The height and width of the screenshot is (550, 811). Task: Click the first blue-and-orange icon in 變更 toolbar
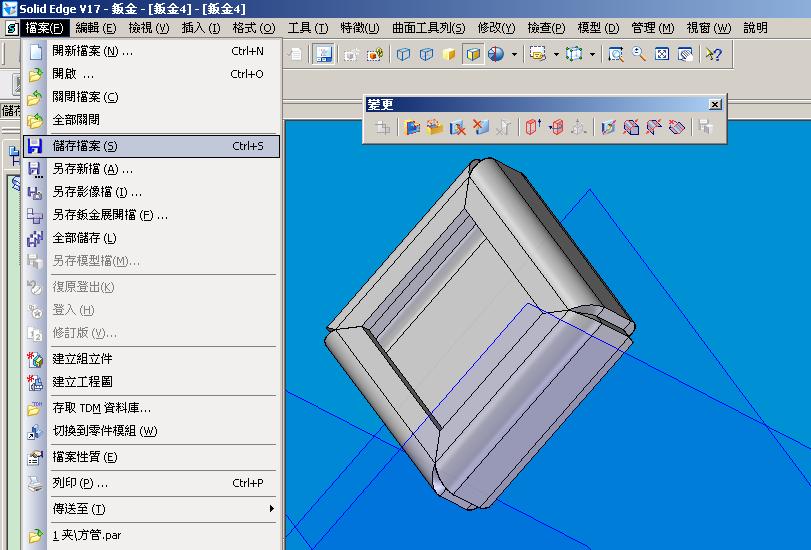click(x=412, y=127)
